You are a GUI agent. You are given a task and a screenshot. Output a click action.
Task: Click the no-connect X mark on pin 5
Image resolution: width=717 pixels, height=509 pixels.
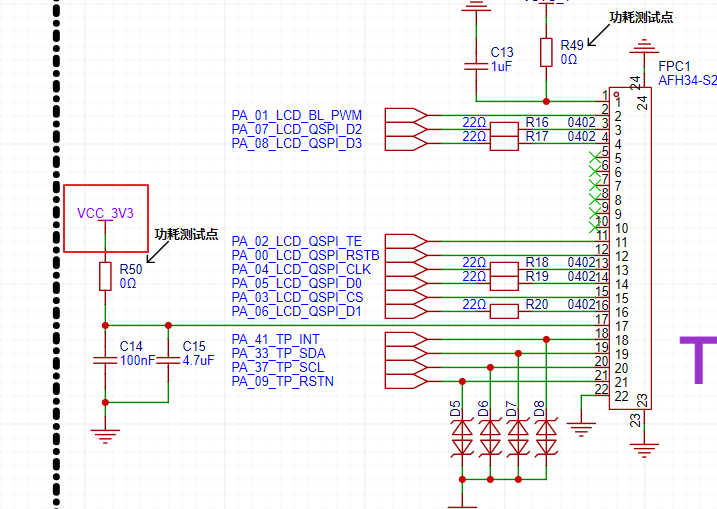[598, 157]
